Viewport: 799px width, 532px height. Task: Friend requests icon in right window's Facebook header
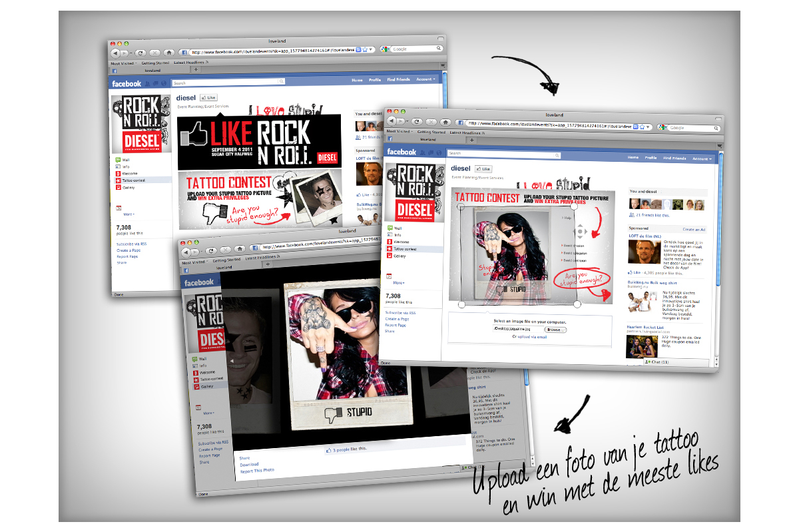(x=423, y=152)
